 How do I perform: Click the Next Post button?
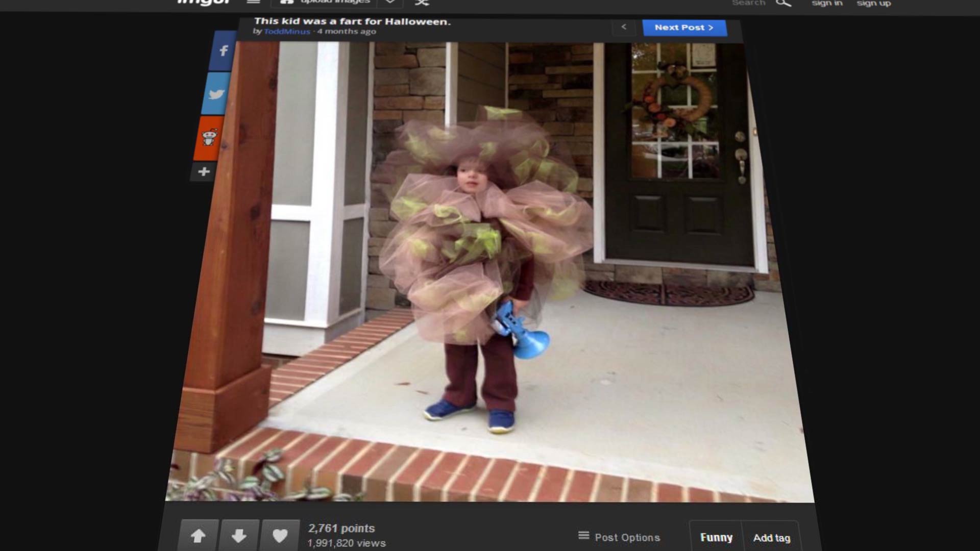[x=684, y=28]
